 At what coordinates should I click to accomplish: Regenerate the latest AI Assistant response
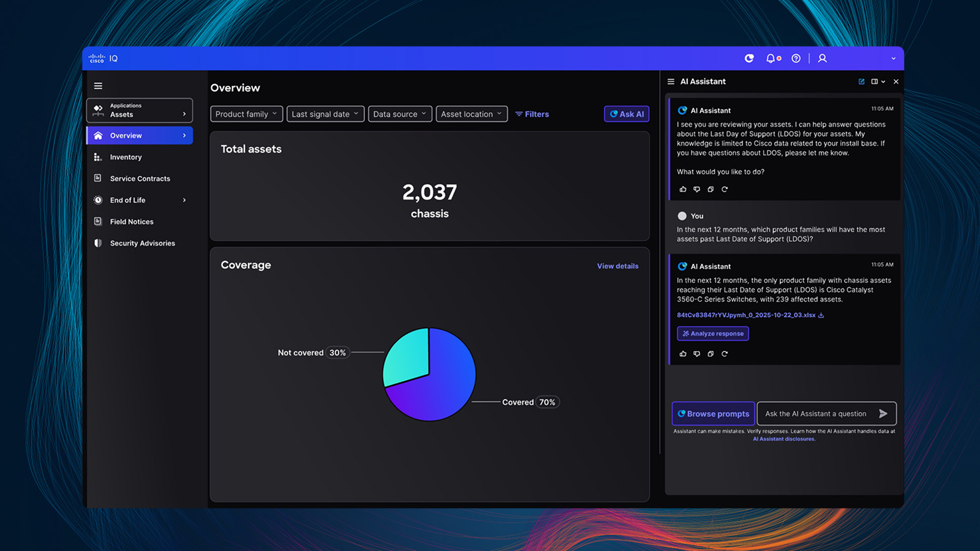(725, 354)
